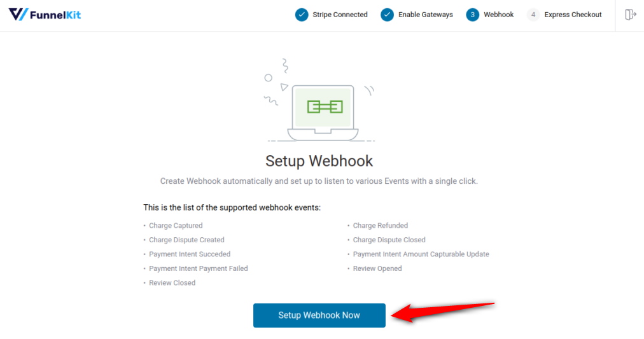
Task: Click the laptop webhook illustration
Action: (319, 100)
